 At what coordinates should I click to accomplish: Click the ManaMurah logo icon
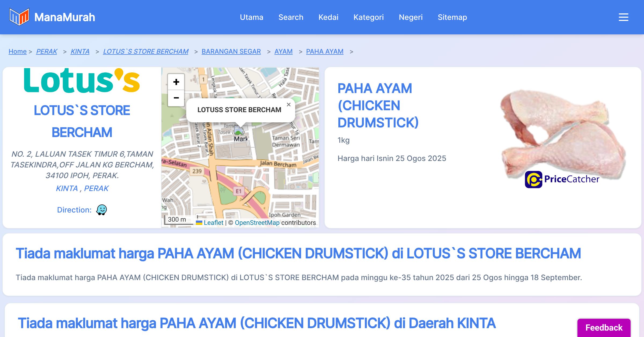(19, 17)
